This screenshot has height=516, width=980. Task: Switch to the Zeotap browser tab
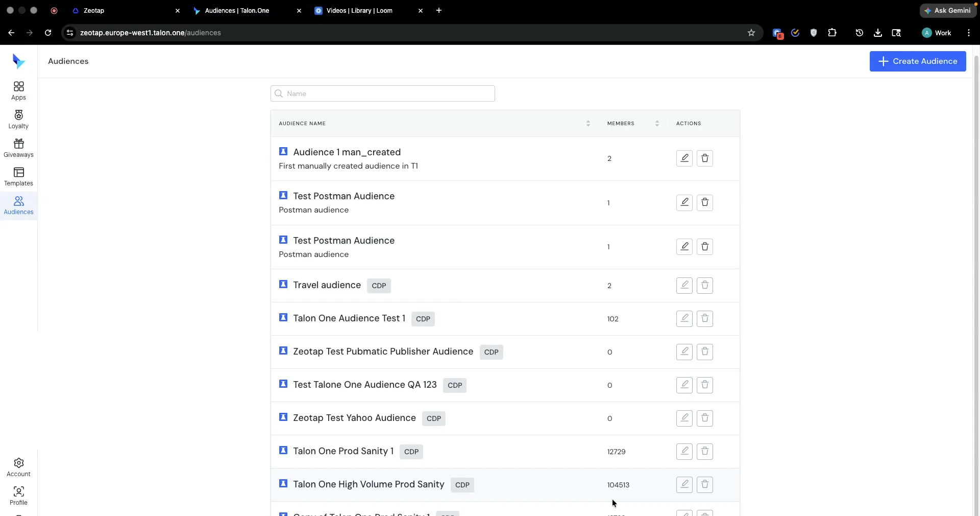[125, 11]
